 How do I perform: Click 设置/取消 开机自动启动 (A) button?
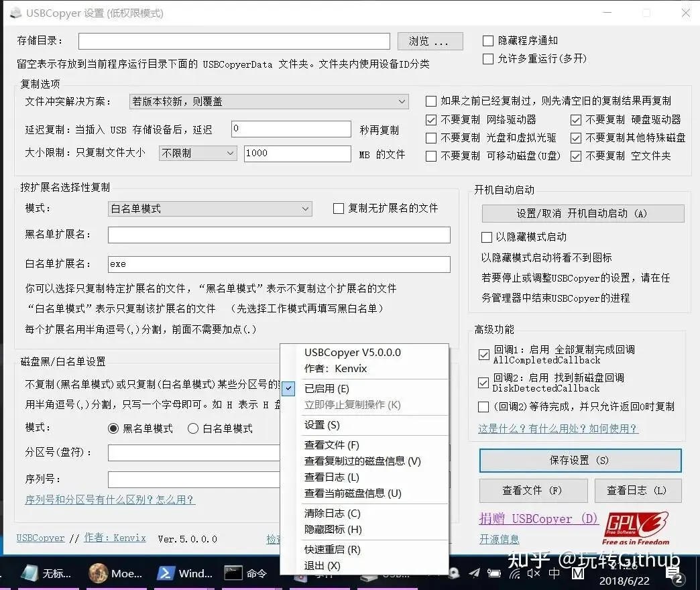[x=583, y=213]
